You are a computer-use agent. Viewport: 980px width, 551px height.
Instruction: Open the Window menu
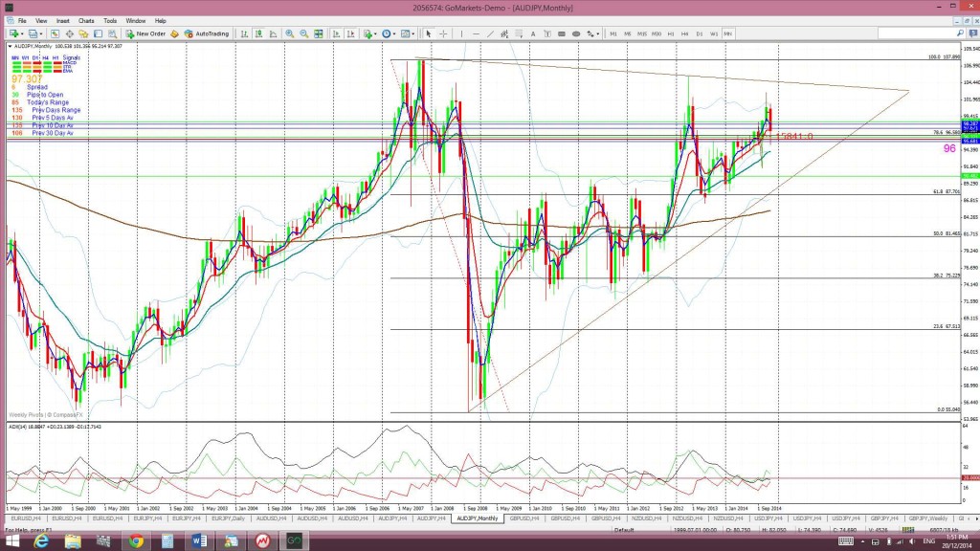coord(135,21)
